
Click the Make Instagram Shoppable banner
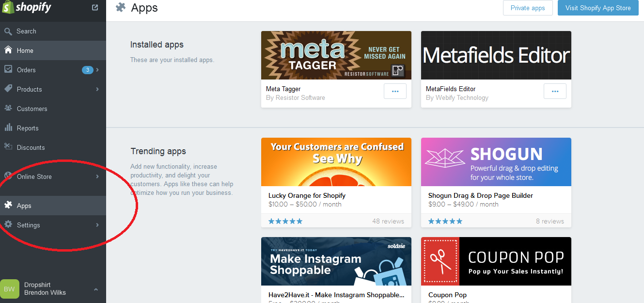coord(336,261)
